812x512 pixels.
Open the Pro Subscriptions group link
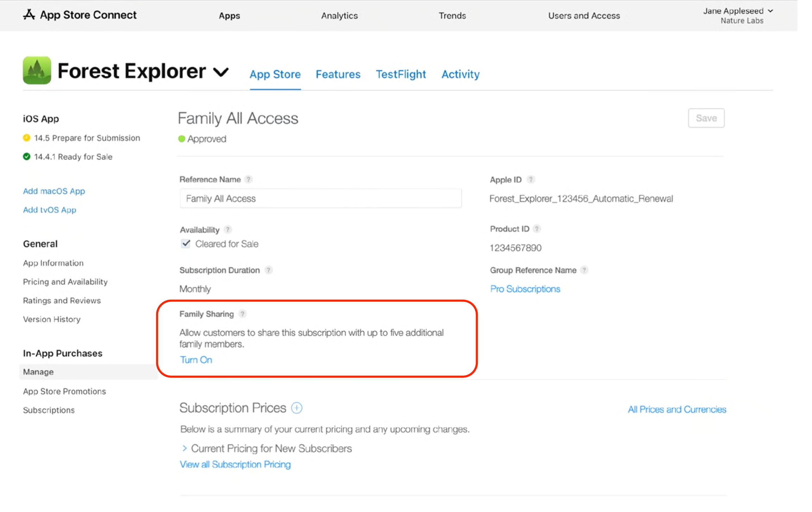(x=525, y=289)
